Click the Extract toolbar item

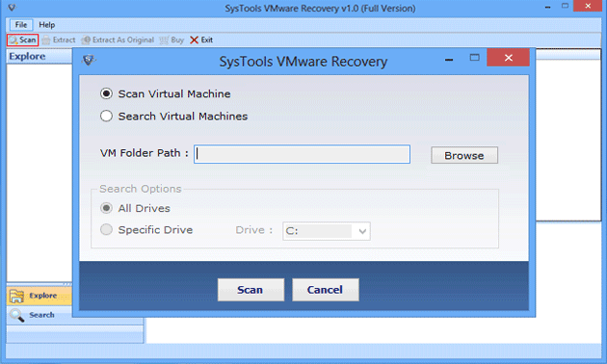coord(59,39)
